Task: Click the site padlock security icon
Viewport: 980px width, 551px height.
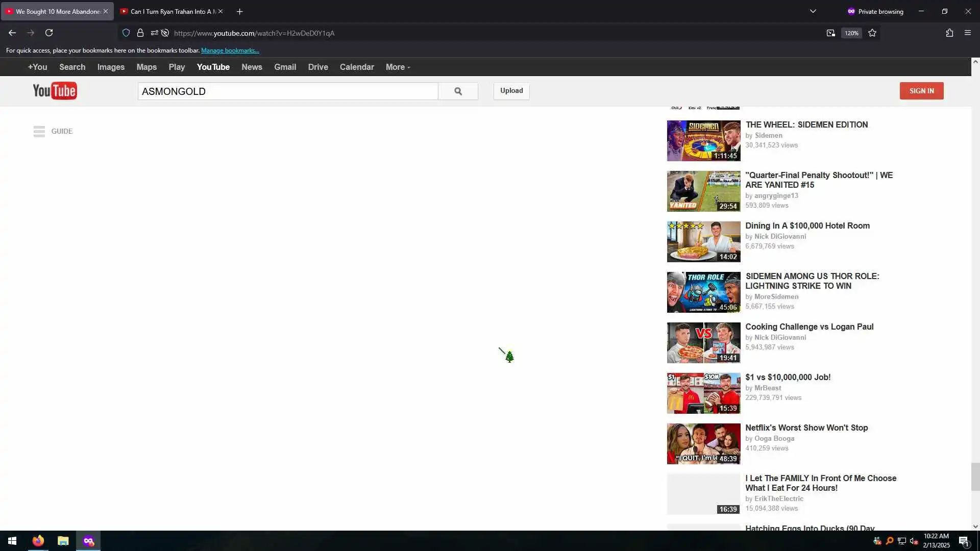Action: point(140,33)
